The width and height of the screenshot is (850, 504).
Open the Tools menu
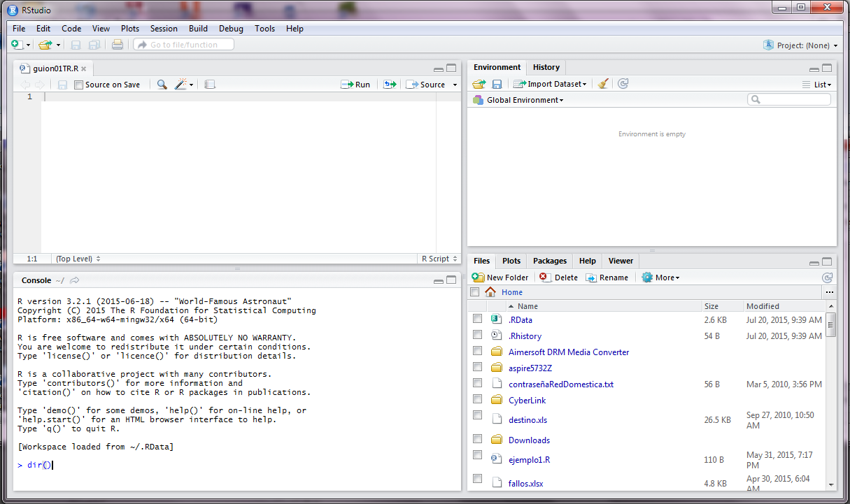pyautogui.click(x=264, y=29)
